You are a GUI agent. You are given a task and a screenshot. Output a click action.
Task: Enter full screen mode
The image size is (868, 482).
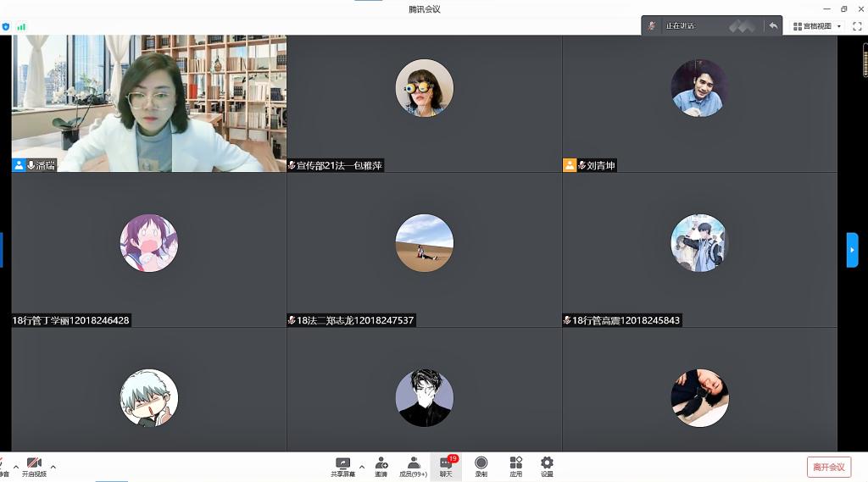click(x=856, y=26)
